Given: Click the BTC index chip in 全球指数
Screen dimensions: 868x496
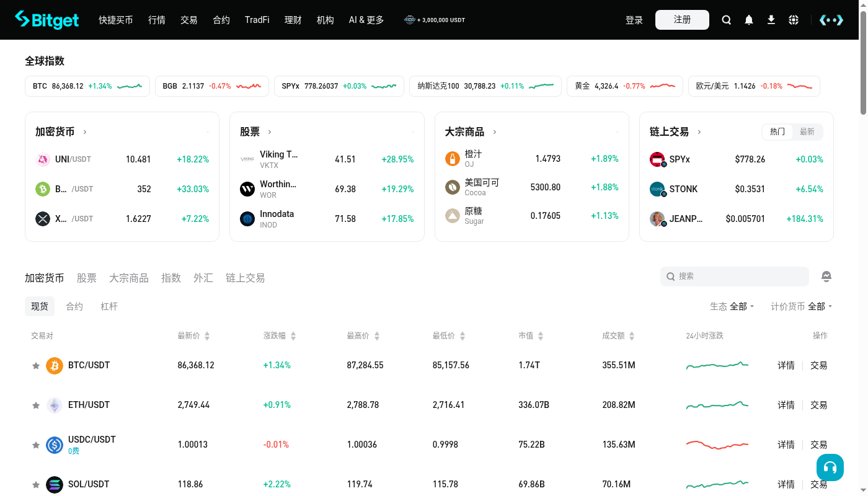Looking at the screenshot, I should (x=87, y=86).
